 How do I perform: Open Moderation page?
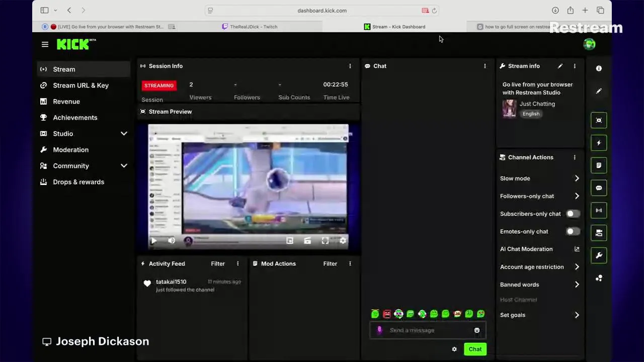pos(84,150)
